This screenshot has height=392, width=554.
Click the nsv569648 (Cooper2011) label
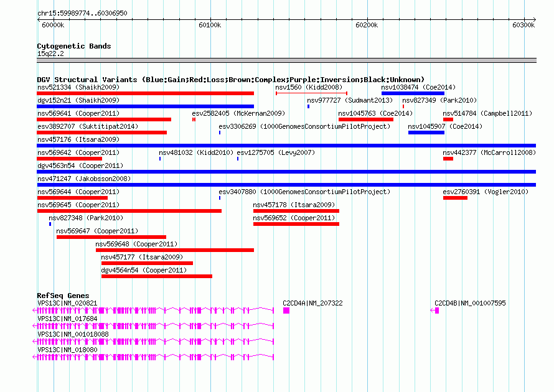click(136, 244)
